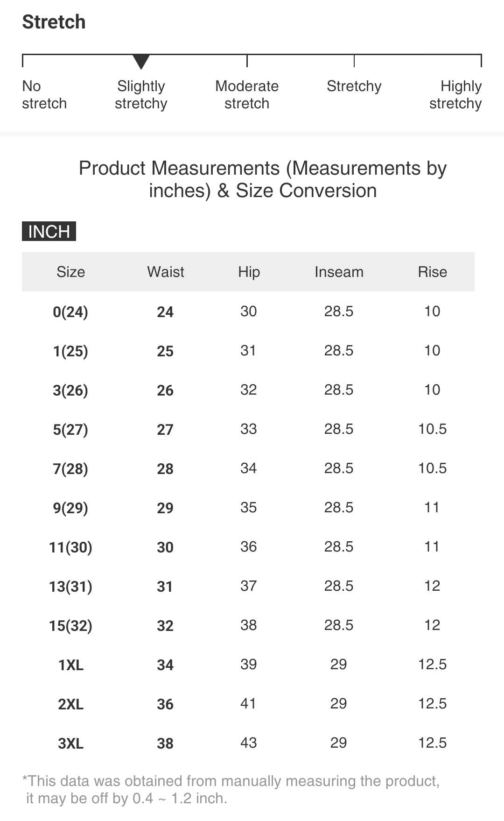
Task: Click the "Stretchy" scale label
Action: tap(354, 86)
